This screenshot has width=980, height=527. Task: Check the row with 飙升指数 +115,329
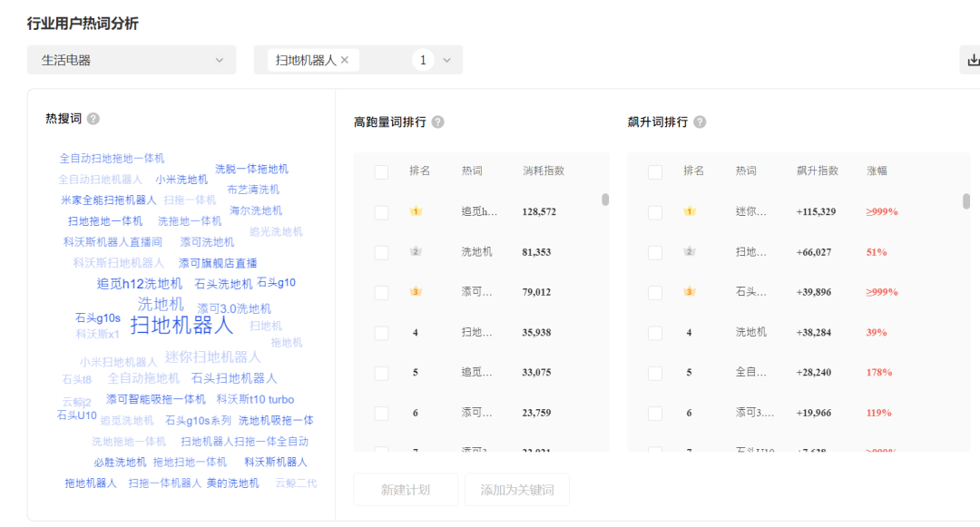(x=655, y=212)
